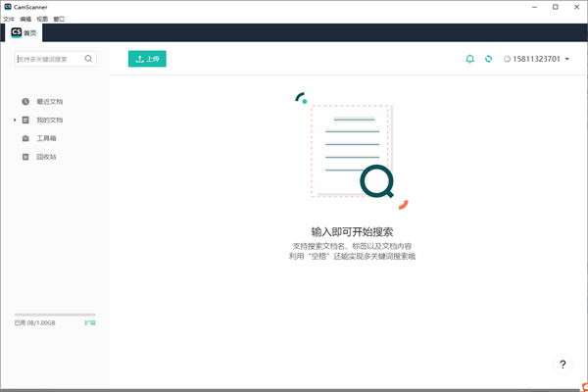Click the magnifier icon in search box
Screen dimensions: 588x392
click(x=88, y=59)
